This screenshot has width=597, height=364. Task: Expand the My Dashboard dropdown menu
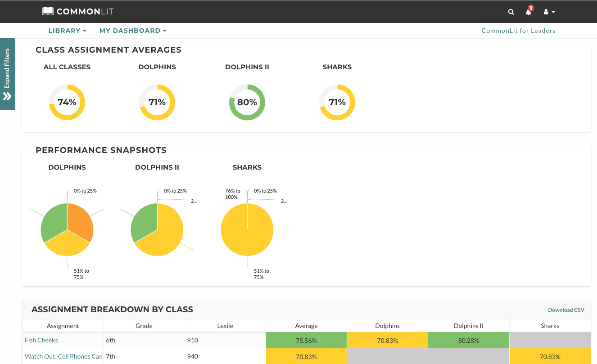click(x=133, y=31)
